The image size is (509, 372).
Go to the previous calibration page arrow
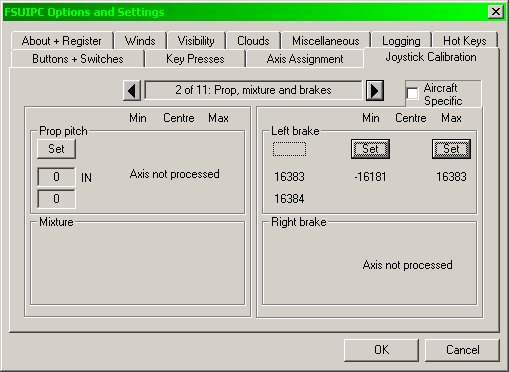pyautogui.click(x=132, y=90)
